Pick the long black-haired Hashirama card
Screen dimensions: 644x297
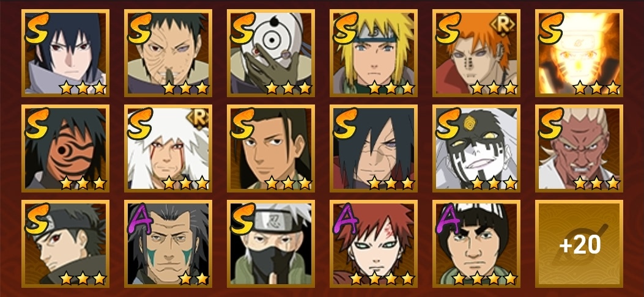(x=271, y=148)
